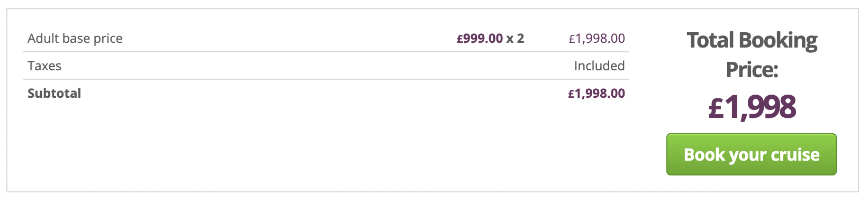Click the bold subtotal amount £1,998.00
868x204 pixels.
point(597,94)
